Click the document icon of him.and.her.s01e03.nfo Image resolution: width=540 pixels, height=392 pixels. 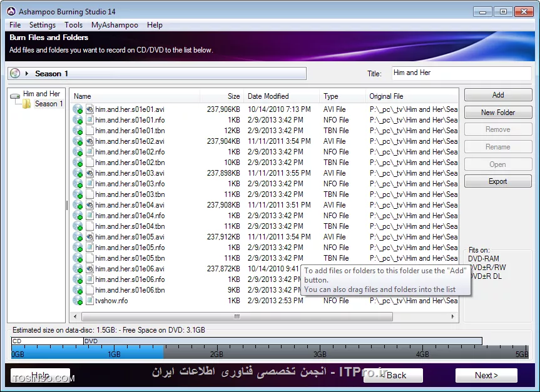tap(89, 184)
